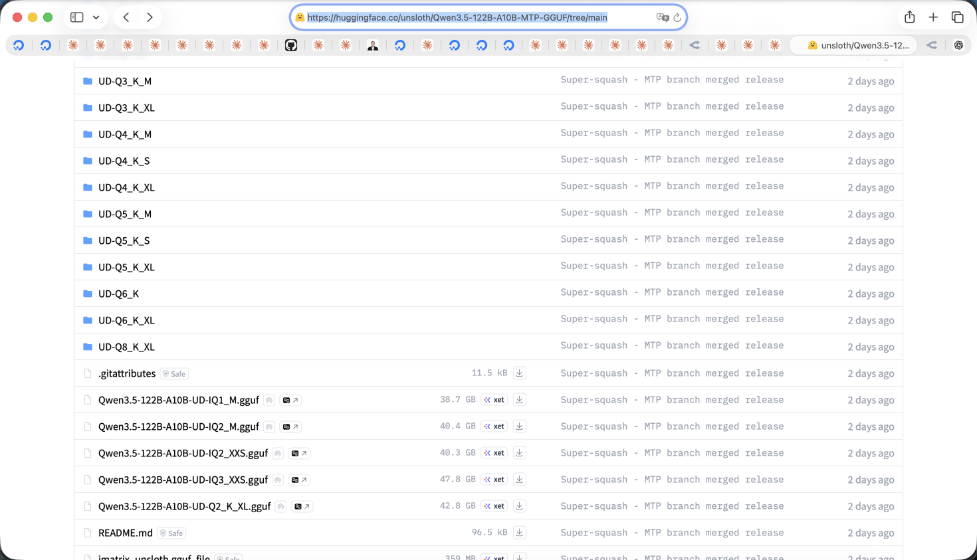This screenshot has height=560, width=977.
Task: Click the round scan icon beside IQ1_M.gguf
Action: point(269,401)
